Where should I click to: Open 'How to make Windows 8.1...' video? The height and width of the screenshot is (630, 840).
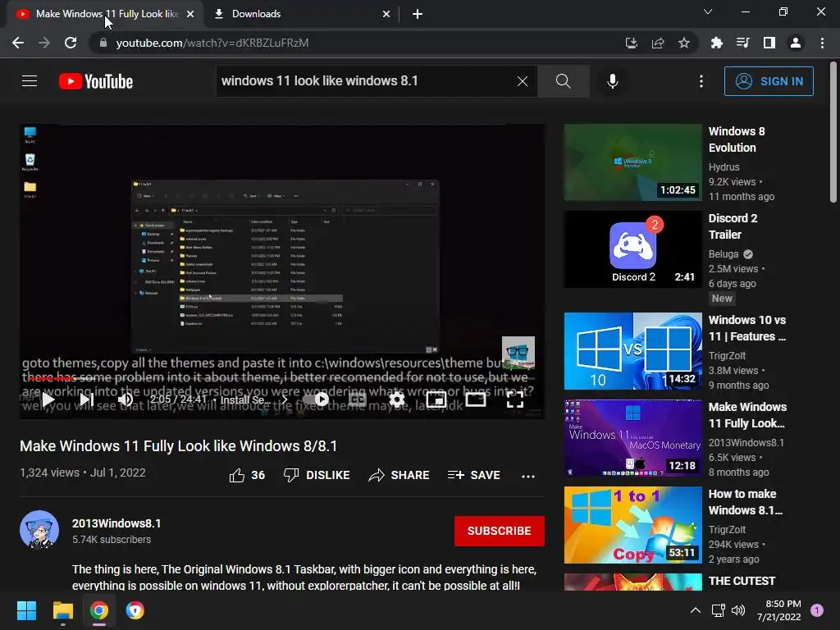coord(632,524)
